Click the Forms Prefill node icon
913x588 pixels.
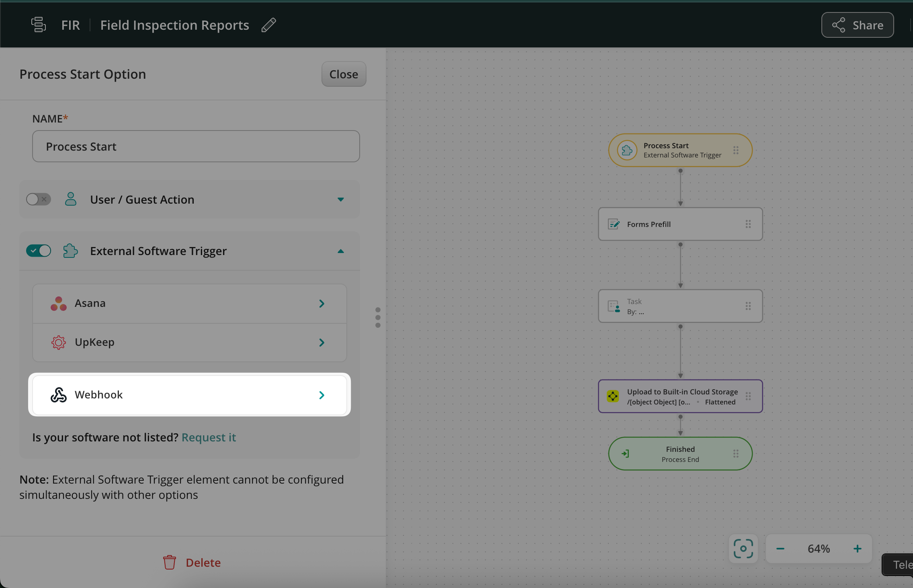click(x=614, y=224)
